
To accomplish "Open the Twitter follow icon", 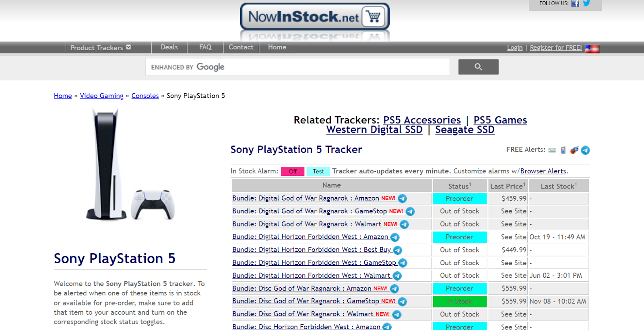I will coord(586,3).
